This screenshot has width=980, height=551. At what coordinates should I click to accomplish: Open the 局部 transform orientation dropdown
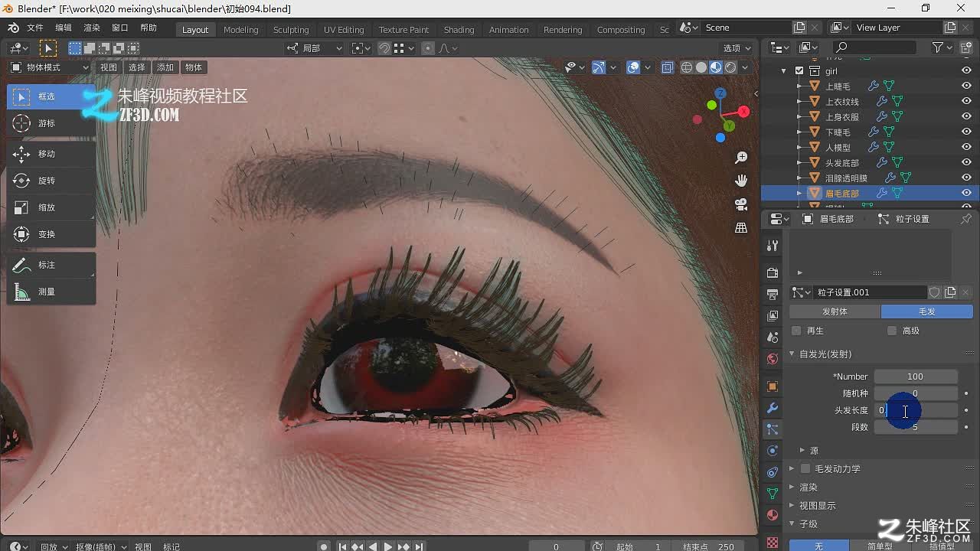pyautogui.click(x=315, y=48)
